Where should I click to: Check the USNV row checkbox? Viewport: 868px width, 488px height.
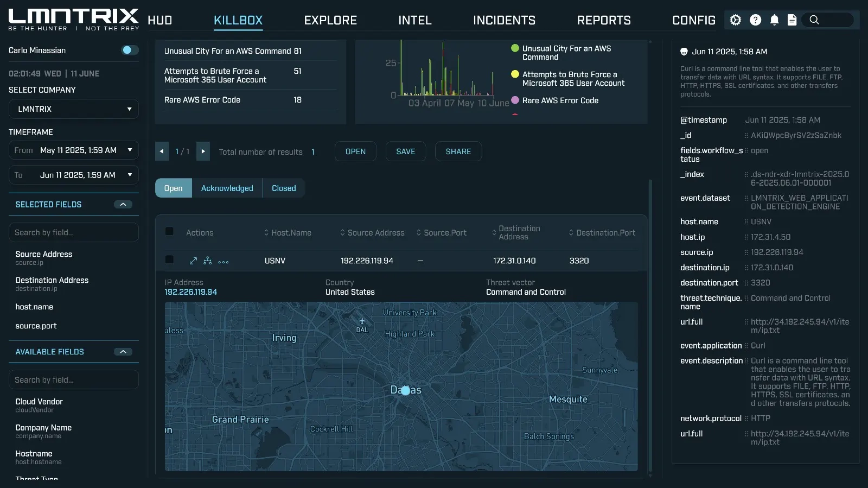(169, 260)
